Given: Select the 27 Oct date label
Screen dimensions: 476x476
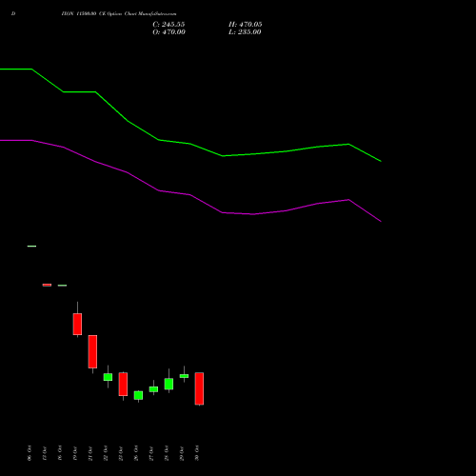Looking at the screenshot, I should coord(151,453).
